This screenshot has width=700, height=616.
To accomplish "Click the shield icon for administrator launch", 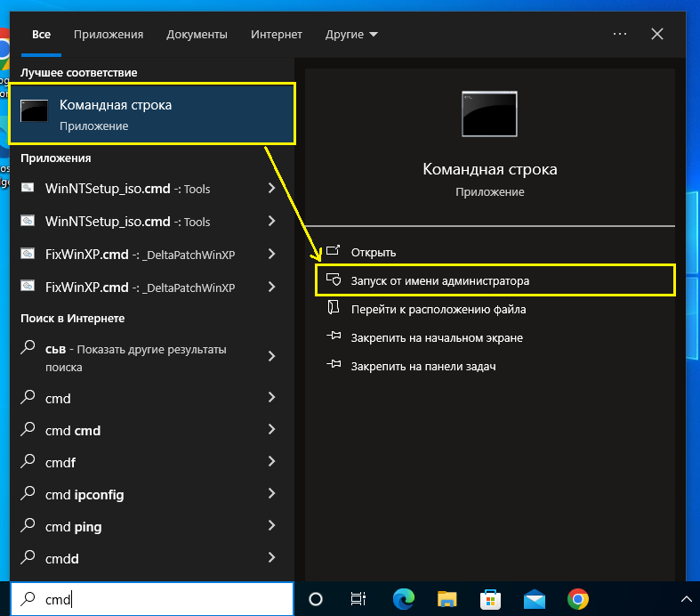I will pos(334,280).
